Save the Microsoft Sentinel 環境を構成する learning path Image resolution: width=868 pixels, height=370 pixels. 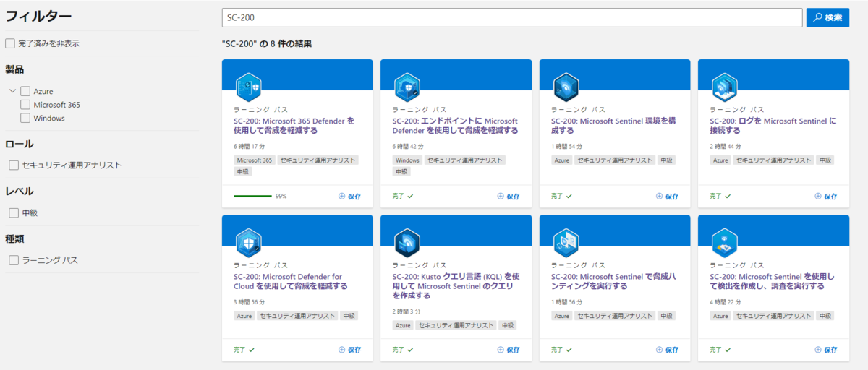pos(667,196)
